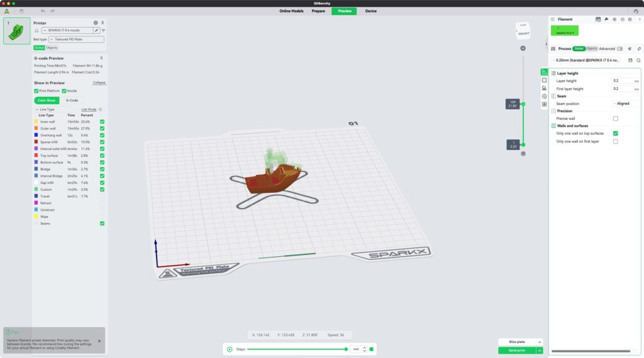Click the search process settings icon
The height and width of the screenshot is (358, 644).
(x=638, y=60)
